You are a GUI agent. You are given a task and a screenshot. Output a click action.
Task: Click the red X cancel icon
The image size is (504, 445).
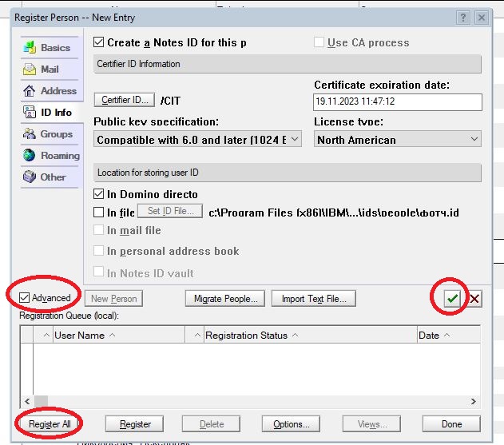(x=474, y=299)
